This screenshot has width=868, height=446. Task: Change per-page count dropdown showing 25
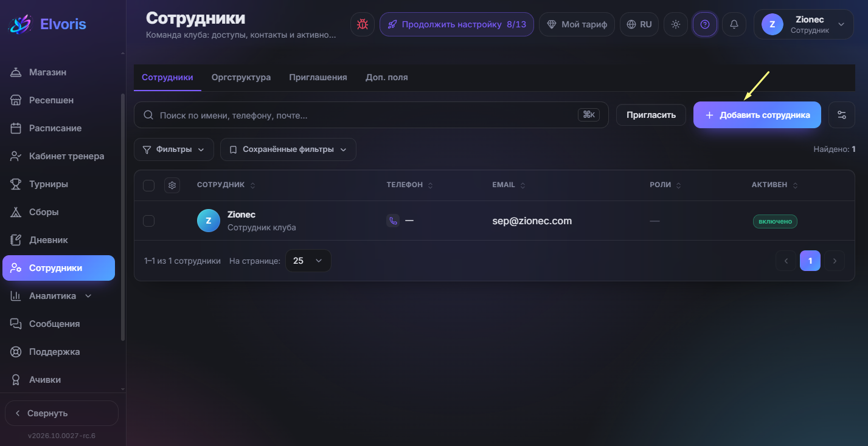click(308, 261)
